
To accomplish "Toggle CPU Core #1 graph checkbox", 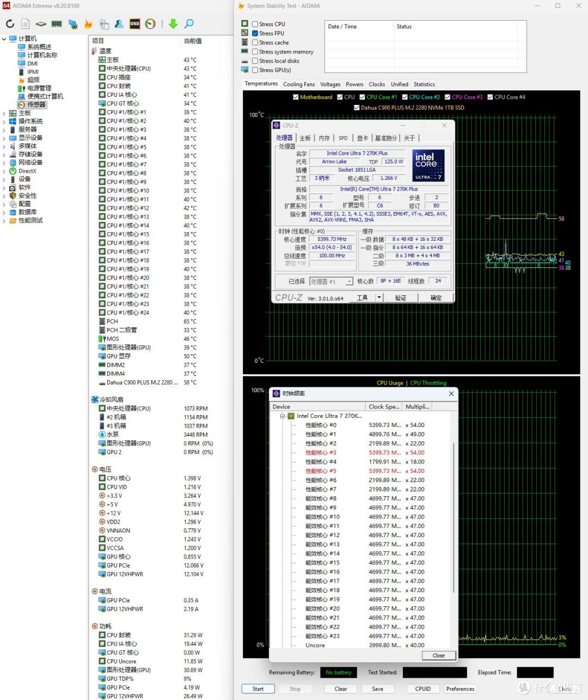I will 362,97.
